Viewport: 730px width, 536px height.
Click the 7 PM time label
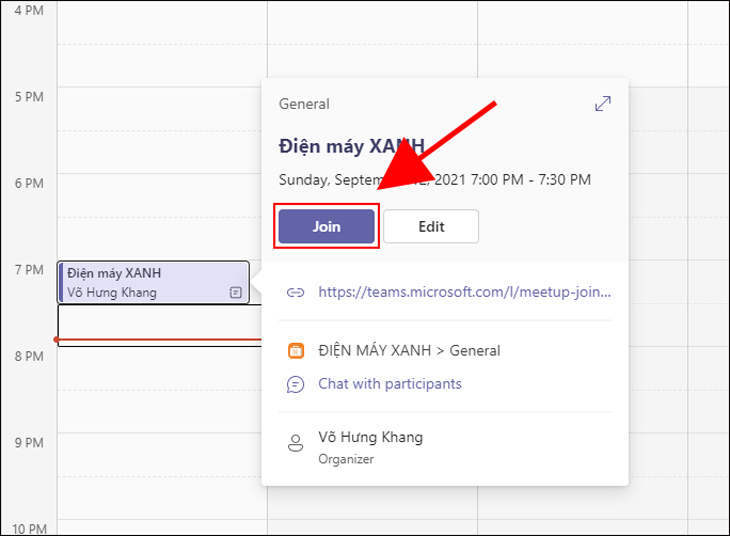pyautogui.click(x=29, y=270)
